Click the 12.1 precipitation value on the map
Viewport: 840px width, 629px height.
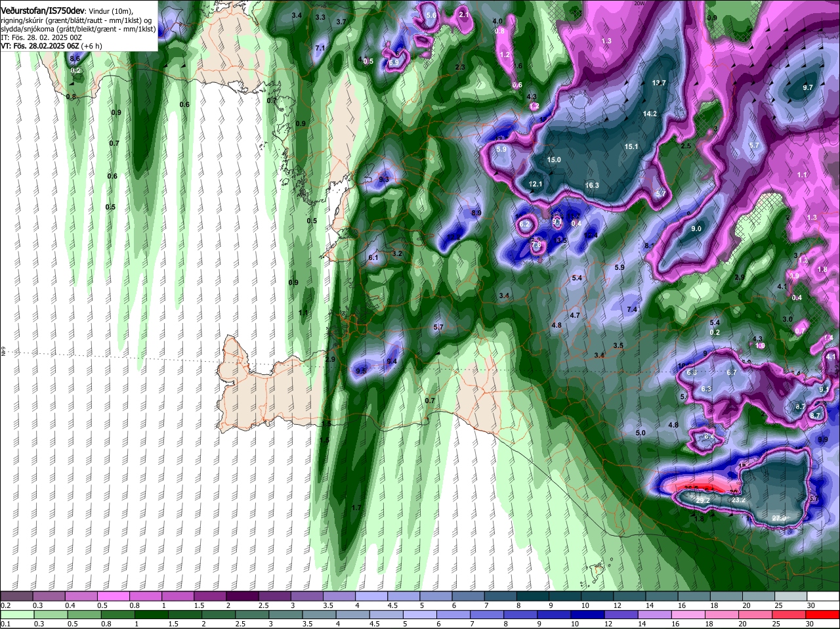tap(535, 184)
